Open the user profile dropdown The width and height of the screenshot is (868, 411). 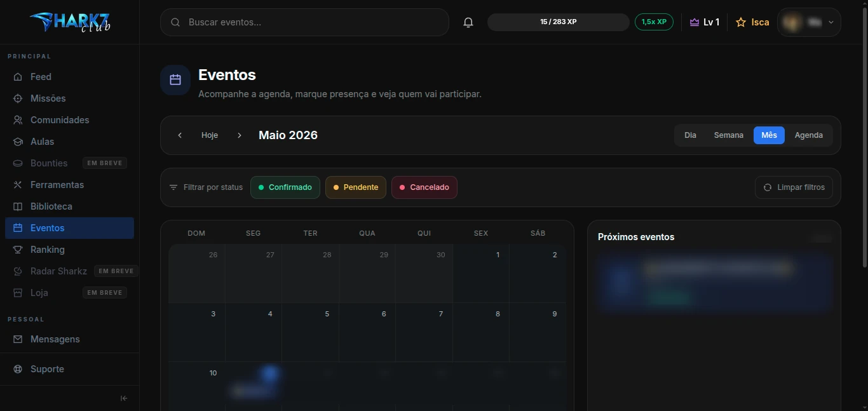click(809, 22)
